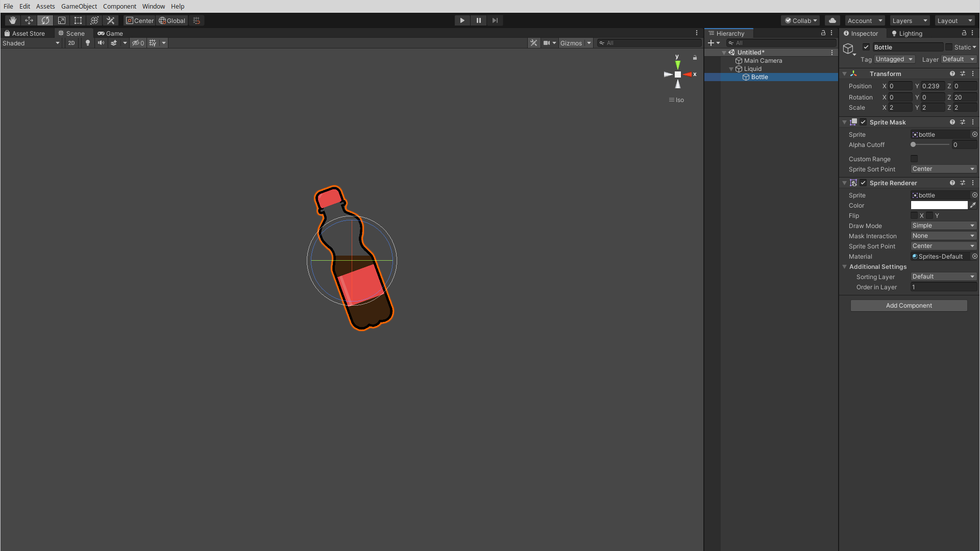Open Sprite Renderer more options menu
The height and width of the screenshot is (551, 980).
pos(973,183)
